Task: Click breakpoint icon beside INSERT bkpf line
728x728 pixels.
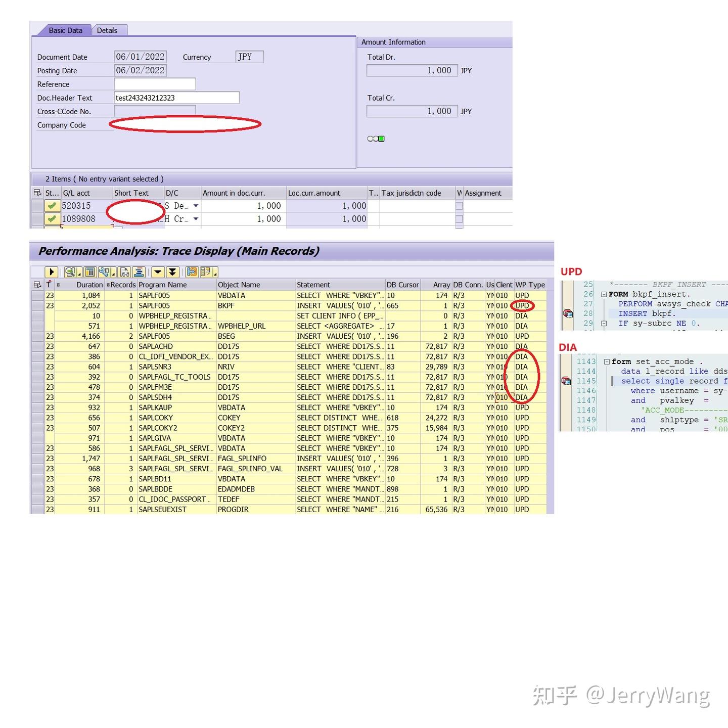Action: click(x=568, y=313)
